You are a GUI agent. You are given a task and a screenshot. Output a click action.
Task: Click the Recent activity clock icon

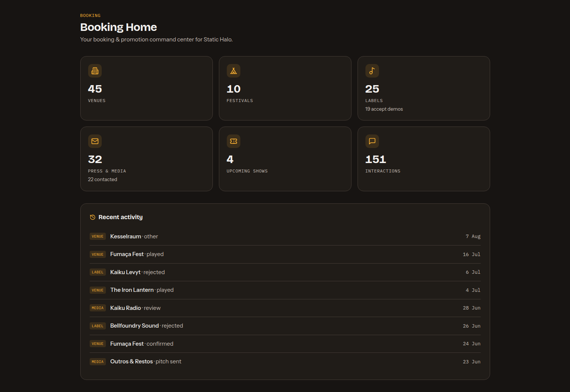tap(93, 217)
